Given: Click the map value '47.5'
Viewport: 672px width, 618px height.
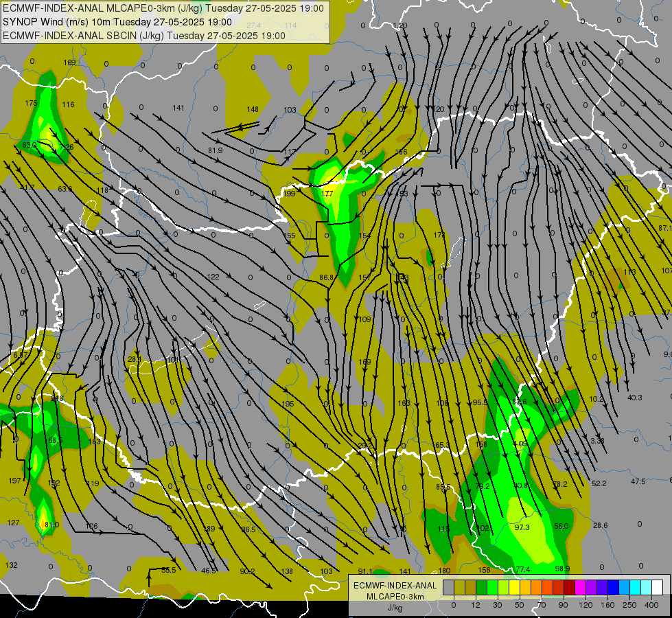Looking at the screenshot, I should coord(638,481).
